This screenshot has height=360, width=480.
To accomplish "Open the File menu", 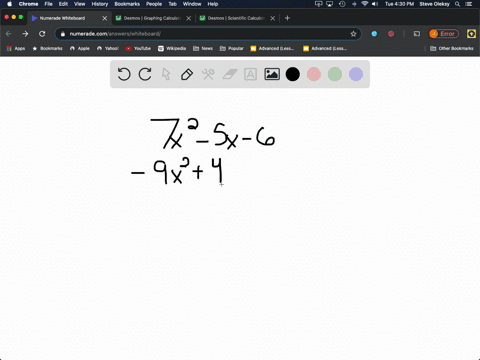I will [49, 4].
